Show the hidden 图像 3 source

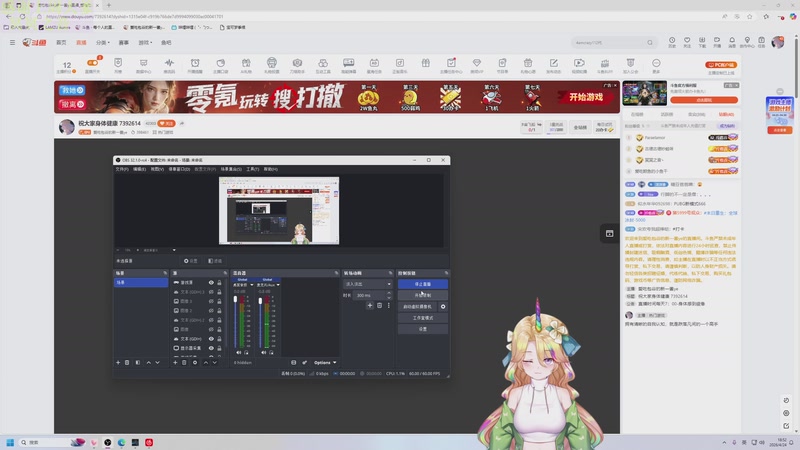(x=211, y=301)
